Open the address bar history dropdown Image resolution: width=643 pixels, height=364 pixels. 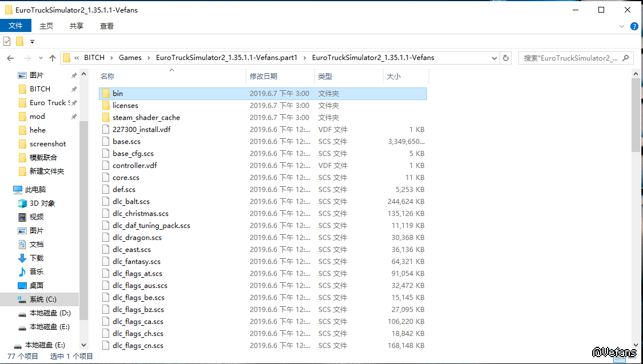click(494, 58)
